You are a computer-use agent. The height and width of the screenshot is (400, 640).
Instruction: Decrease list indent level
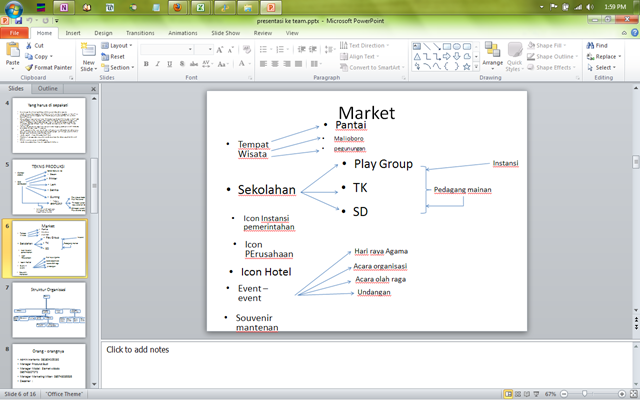tap(302, 49)
